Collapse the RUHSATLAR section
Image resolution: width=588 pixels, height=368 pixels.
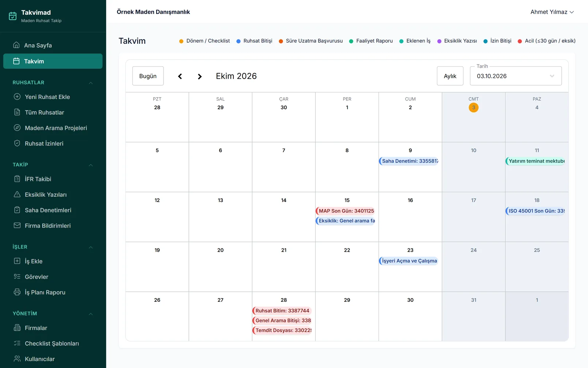90,83
